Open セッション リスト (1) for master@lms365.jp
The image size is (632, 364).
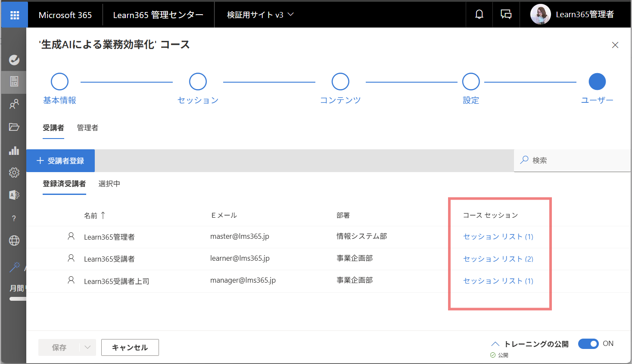(498, 237)
